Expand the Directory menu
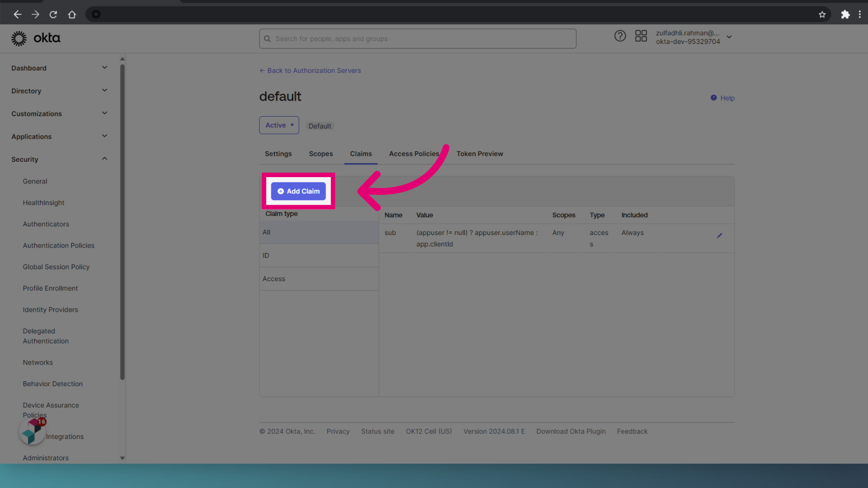 [60, 91]
